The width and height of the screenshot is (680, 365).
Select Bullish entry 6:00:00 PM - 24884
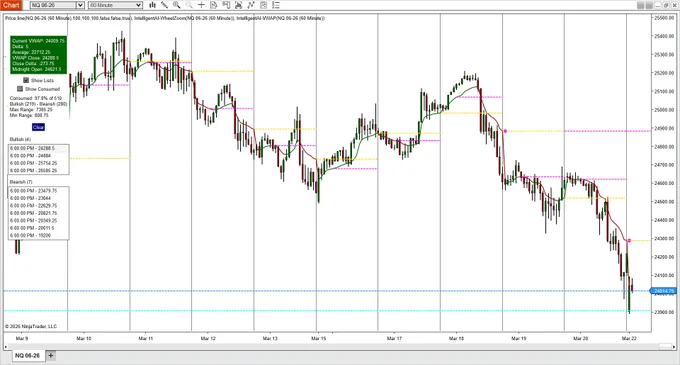(x=39, y=156)
